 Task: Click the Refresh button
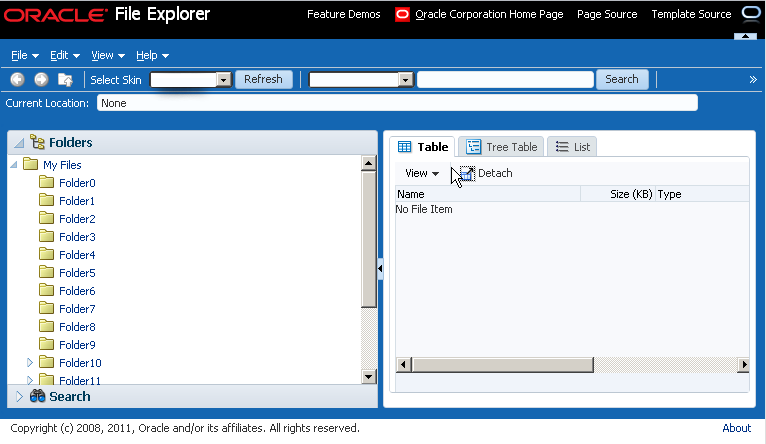tap(263, 79)
